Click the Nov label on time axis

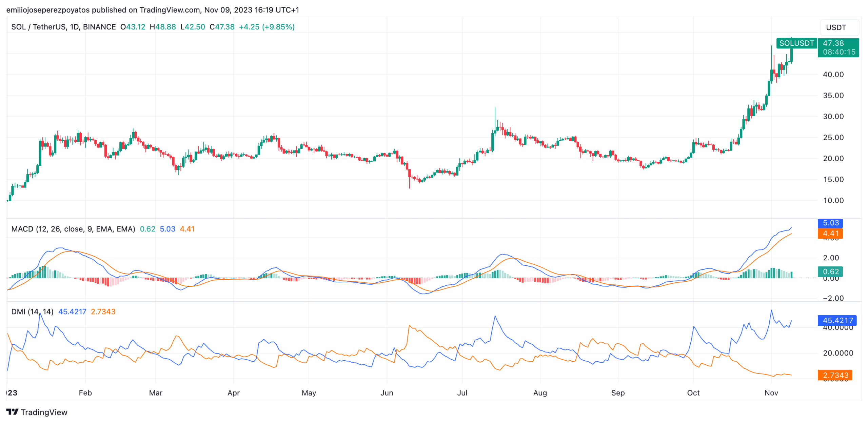click(771, 393)
